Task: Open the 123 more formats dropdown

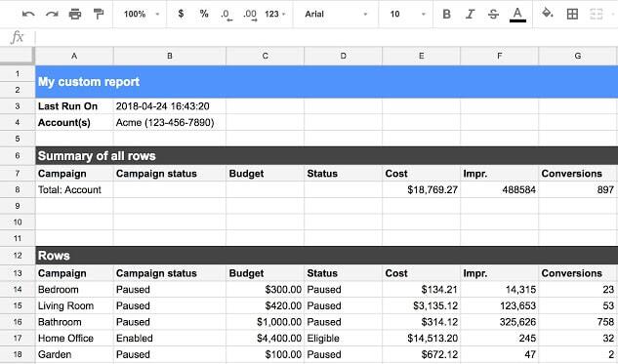Action: tap(275, 15)
